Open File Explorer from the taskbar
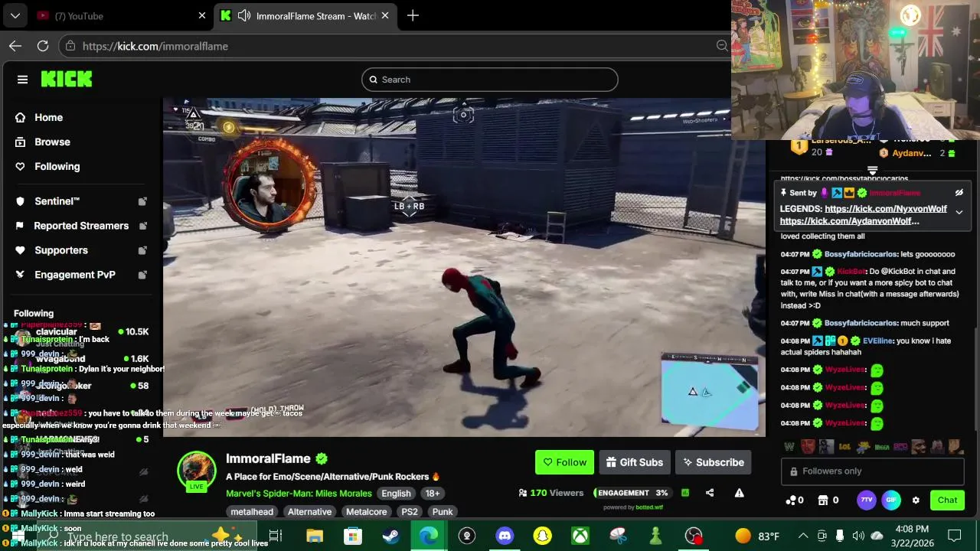Viewport: 980px width, 551px height. 315,536
